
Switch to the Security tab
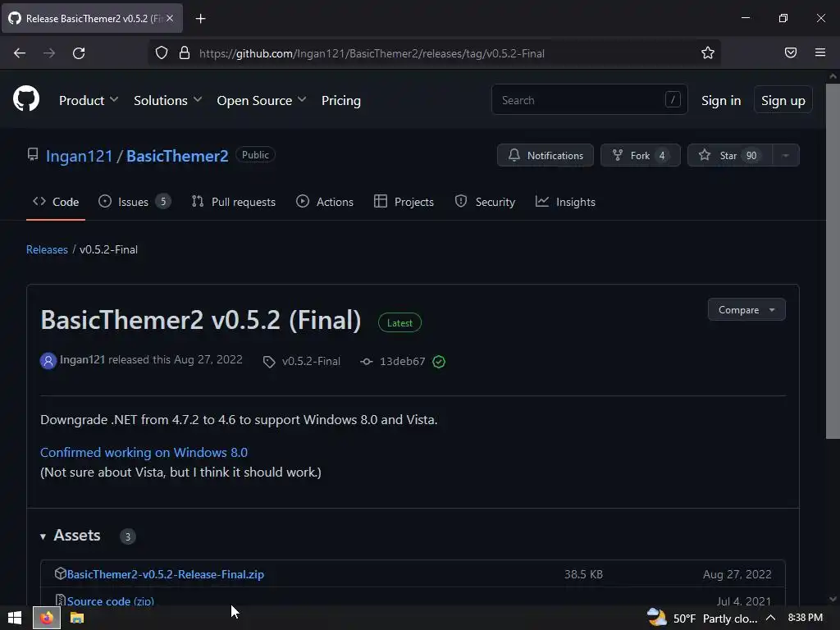point(485,202)
